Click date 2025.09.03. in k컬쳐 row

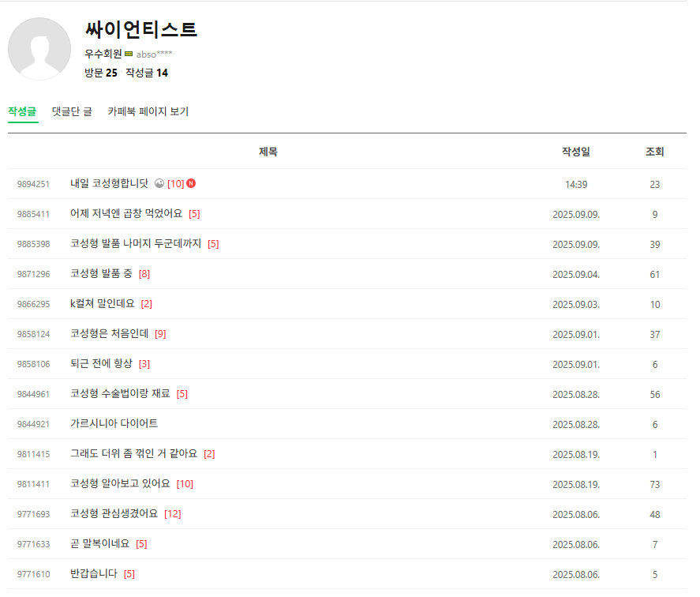pos(576,304)
